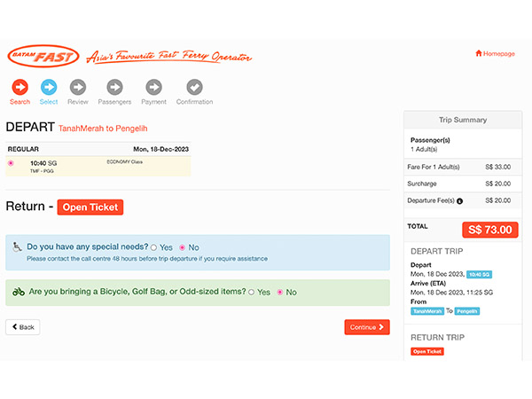532x399 pixels.
Task: Click the Passengers step arrow icon
Action: [113, 87]
